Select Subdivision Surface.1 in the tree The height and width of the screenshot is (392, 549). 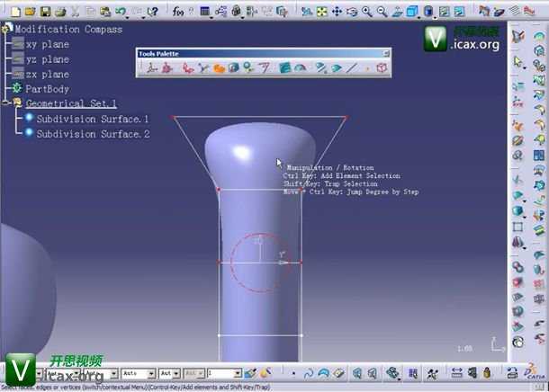coord(92,119)
